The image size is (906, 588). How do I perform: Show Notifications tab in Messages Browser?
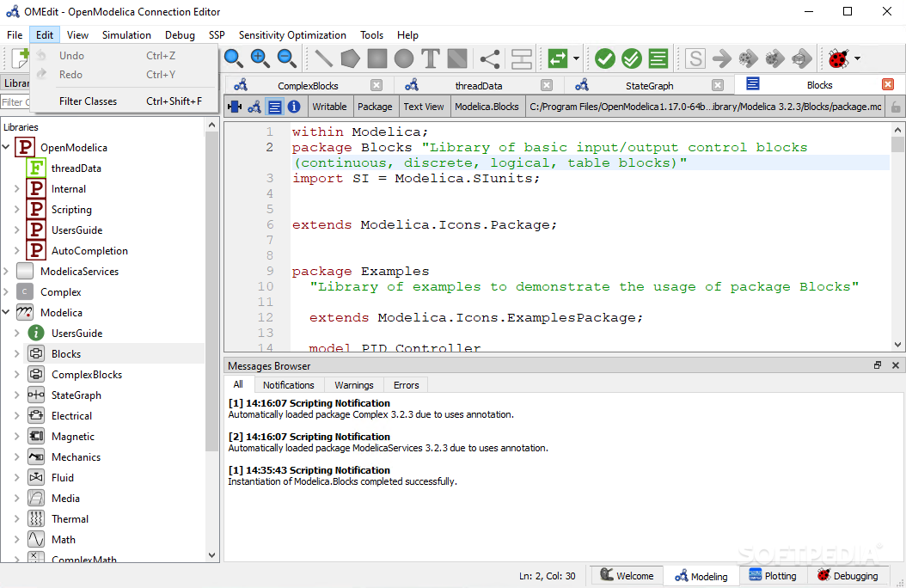[x=288, y=384]
